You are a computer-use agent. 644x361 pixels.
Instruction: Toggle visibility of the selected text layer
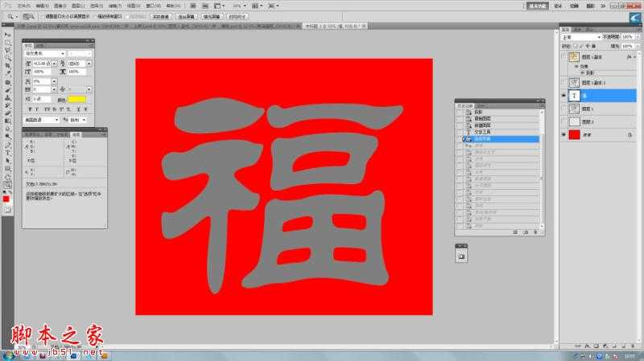click(x=563, y=95)
